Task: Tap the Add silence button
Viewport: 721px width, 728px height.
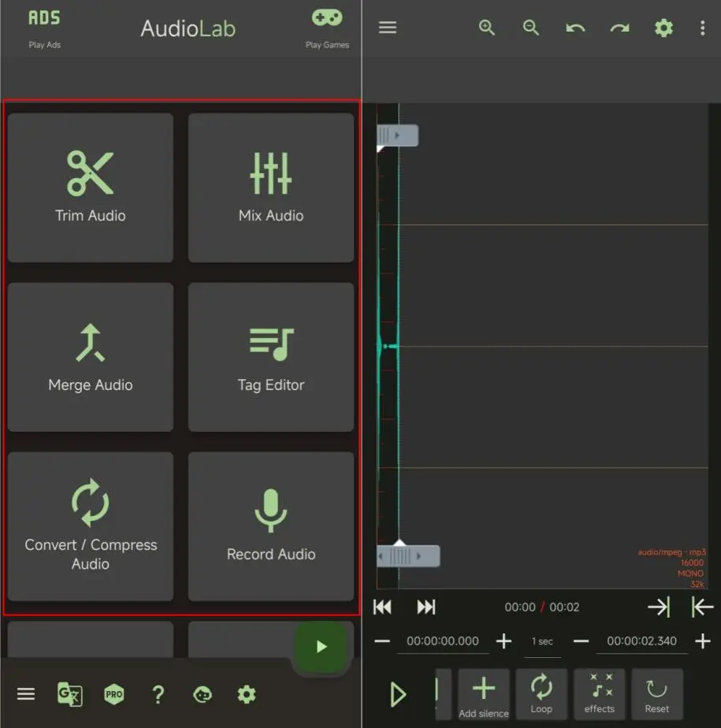Action: click(484, 695)
